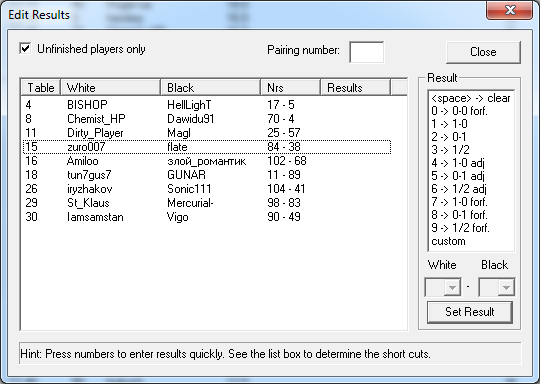Select the Iamsamstan vs Vigo pairing
540x384 pixels.
207,217
